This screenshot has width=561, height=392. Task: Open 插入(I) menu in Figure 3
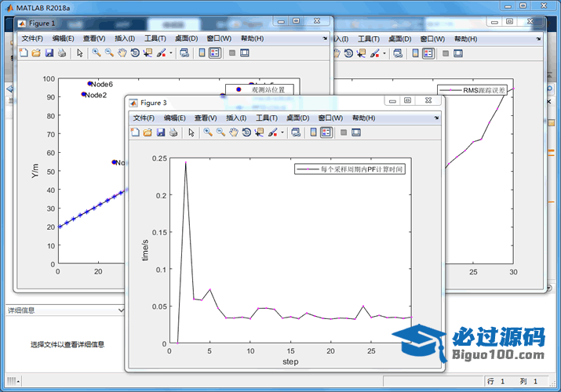click(236, 118)
